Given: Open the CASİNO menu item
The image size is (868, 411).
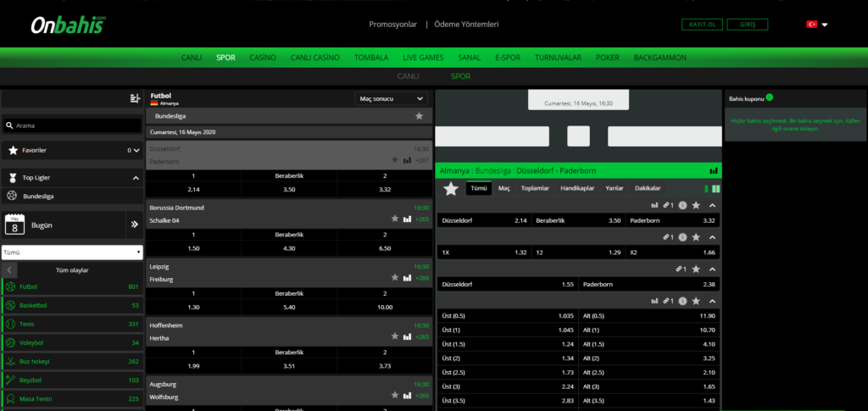Looking at the screenshot, I should [x=263, y=58].
